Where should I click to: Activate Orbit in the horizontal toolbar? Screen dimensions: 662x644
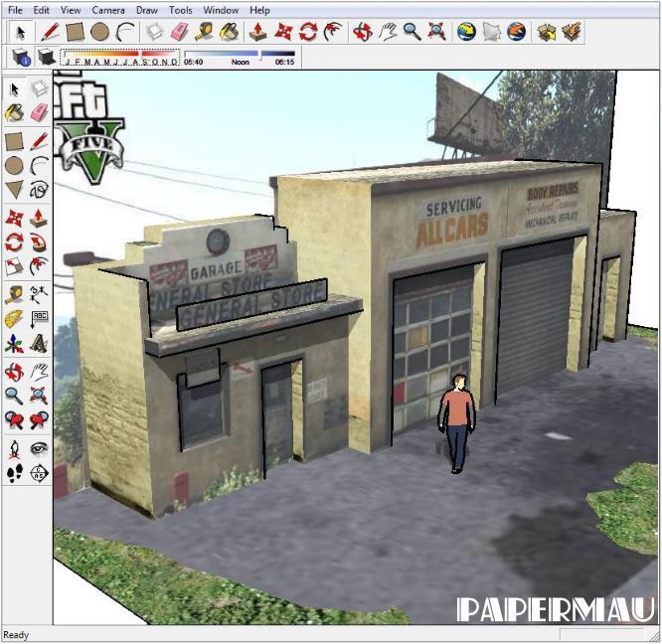(363, 32)
